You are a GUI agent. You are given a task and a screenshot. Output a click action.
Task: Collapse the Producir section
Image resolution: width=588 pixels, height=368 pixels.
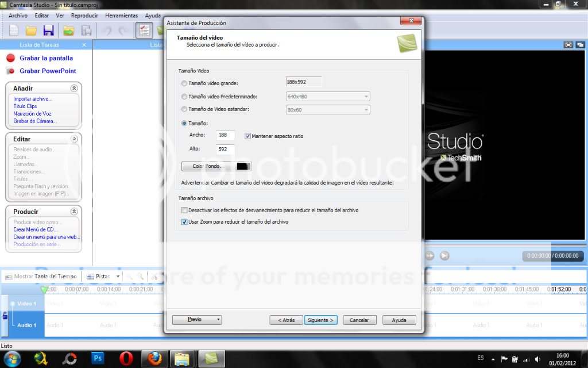click(x=74, y=212)
